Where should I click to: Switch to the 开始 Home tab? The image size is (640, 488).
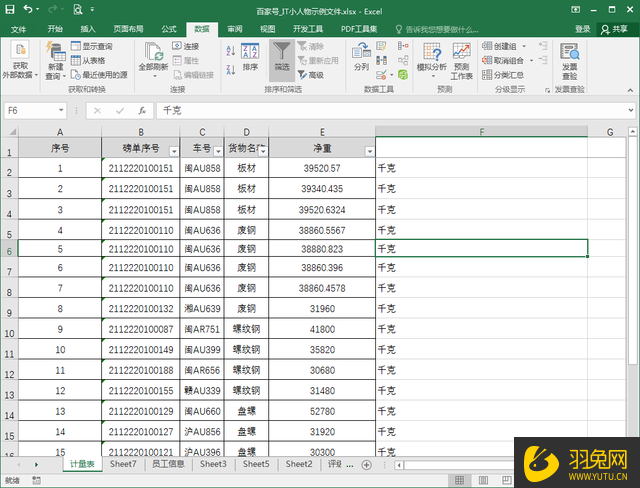55,29
